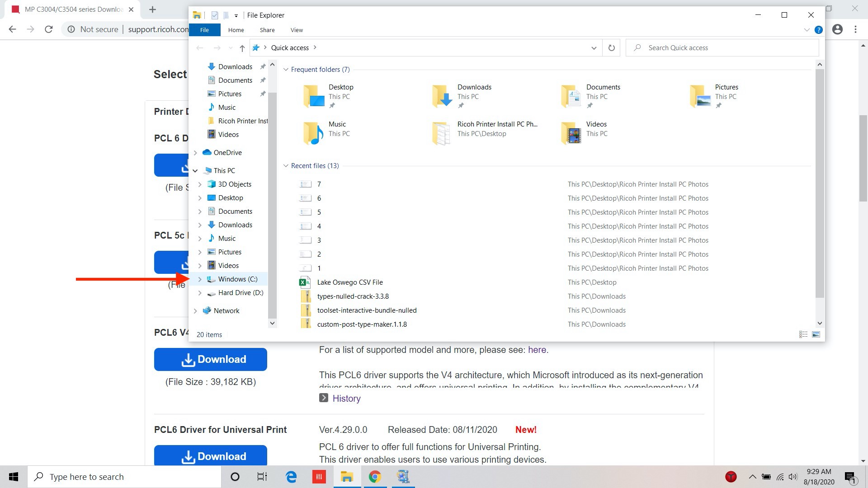Collapse This PC tree node
Viewport: 868px width, 488px height.
point(195,171)
